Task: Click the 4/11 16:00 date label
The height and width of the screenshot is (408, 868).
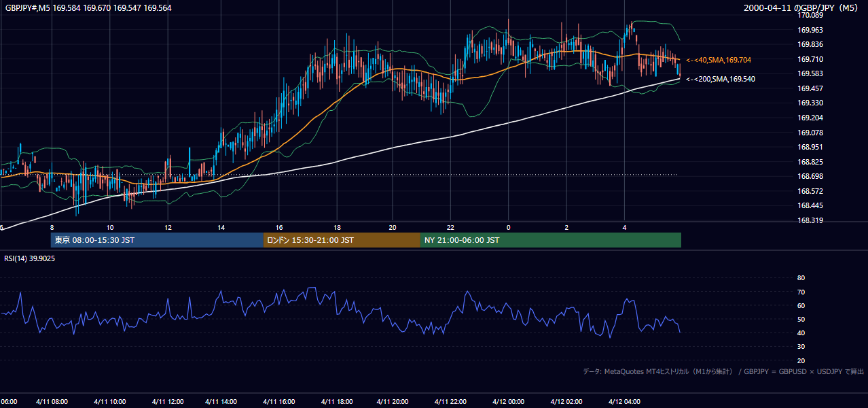Action: (278, 402)
